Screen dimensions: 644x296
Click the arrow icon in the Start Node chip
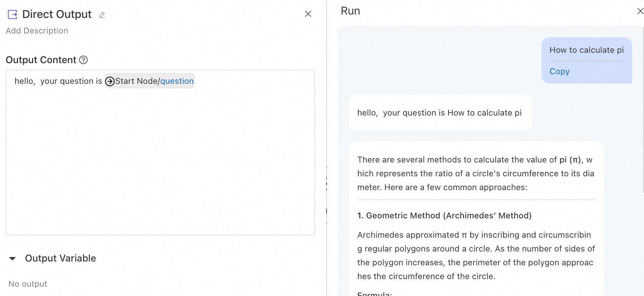(x=110, y=81)
